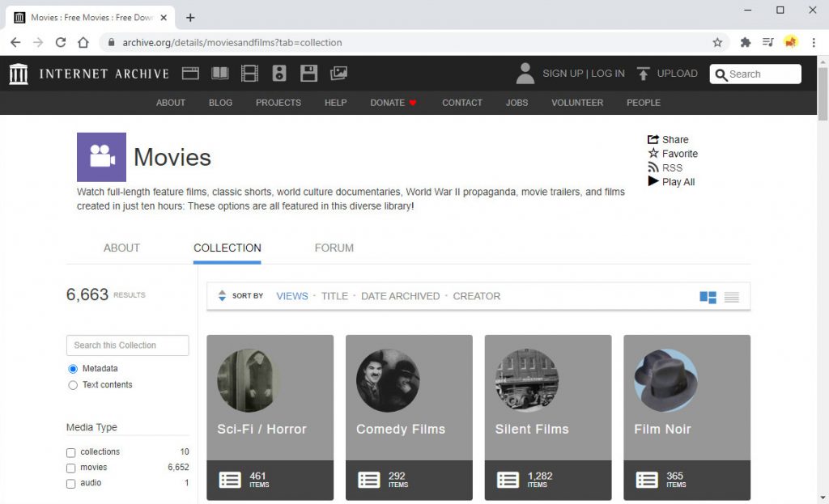The width and height of the screenshot is (829, 504).
Task: Click the list icon on Film Noir card
Action: 647,480
